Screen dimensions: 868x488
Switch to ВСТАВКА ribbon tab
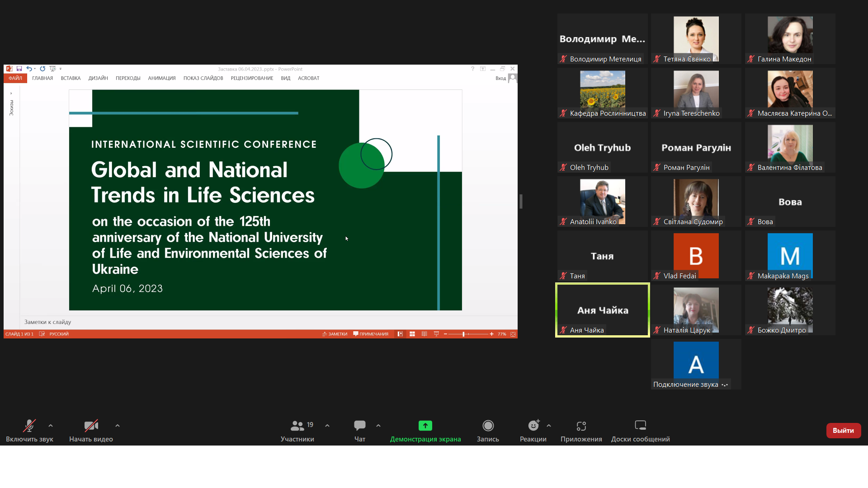pyautogui.click(x=71, y=78)
